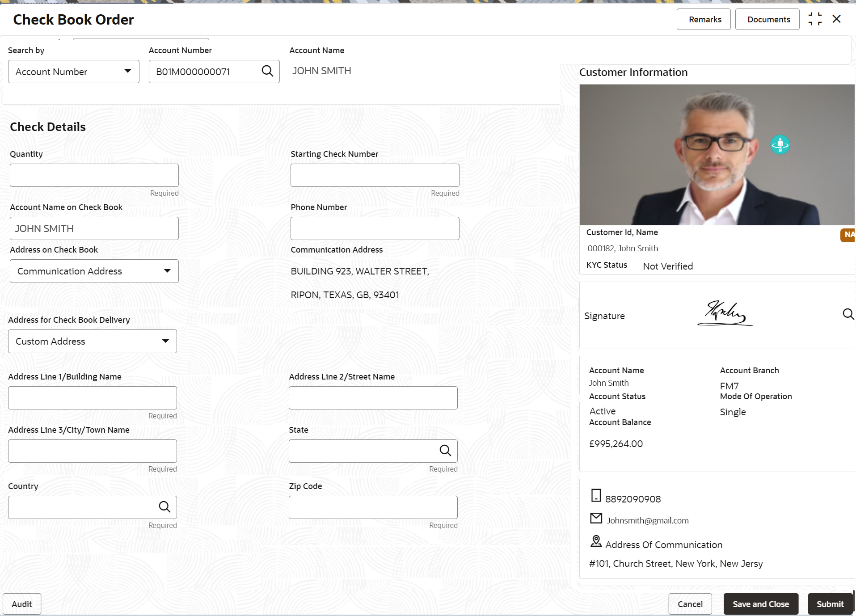Click the orange NA badge

[848, 235]
